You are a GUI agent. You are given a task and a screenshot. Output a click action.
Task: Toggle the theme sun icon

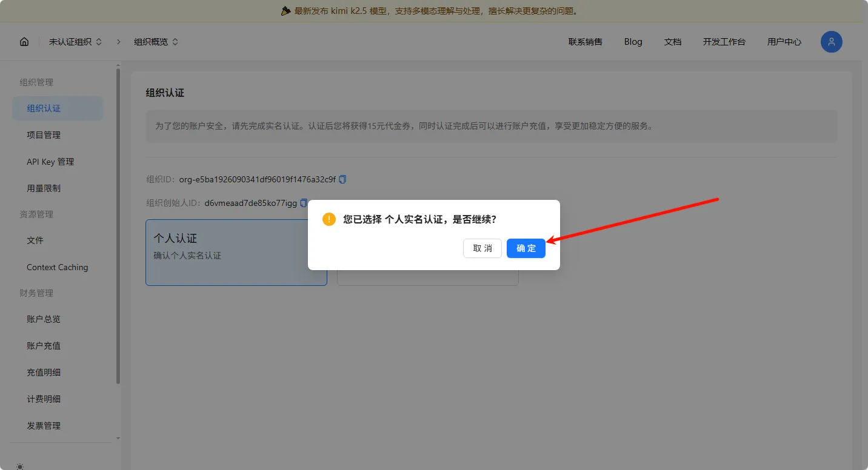[21, 466]
